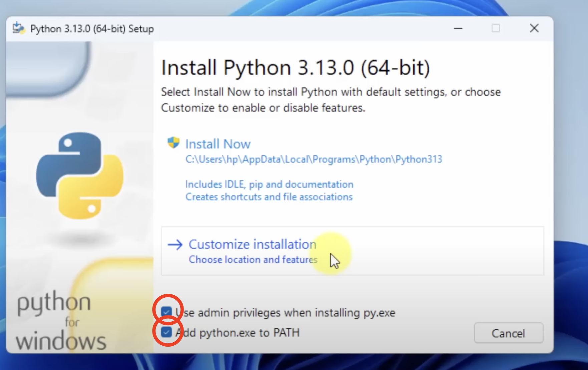The width and height of the screenshot is (588, 370).
Task: Click 'Includes IDLE, pip and documentation' text
Action: tap(269, 184)
